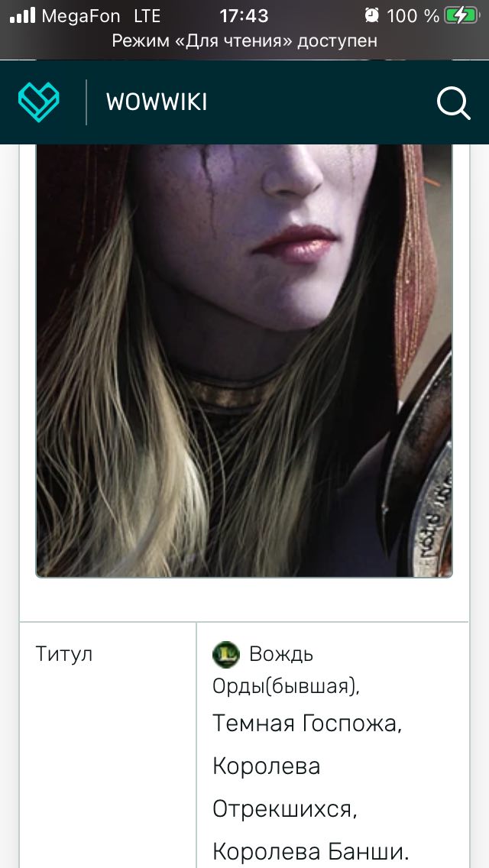Click the Horde emblem beside Вождь
This screenshot has height=868, width=489.
[226, 655]
